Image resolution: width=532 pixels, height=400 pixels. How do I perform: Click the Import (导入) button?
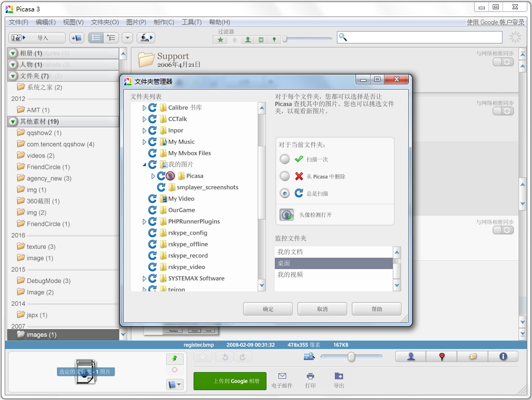(x=37, y=38)
